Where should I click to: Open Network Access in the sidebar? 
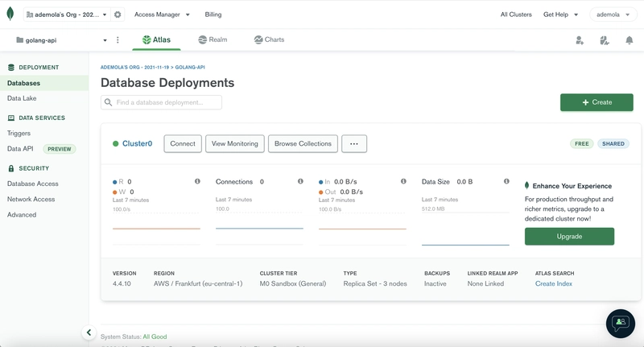pos(31,199)
